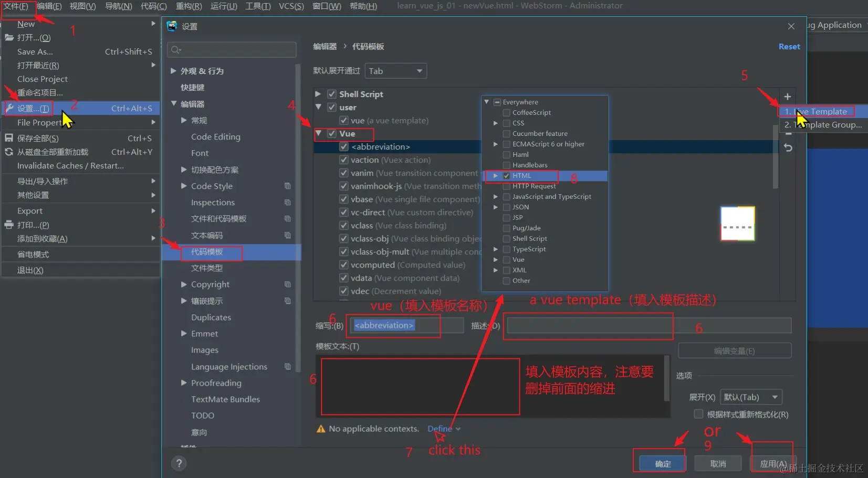Click the template list vertical scrollbar
The image size is (868, 478).
click(775, 157)
